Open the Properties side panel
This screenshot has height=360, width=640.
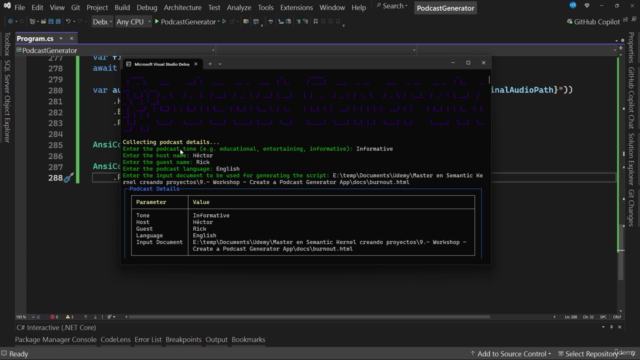(x=631, y=48)
